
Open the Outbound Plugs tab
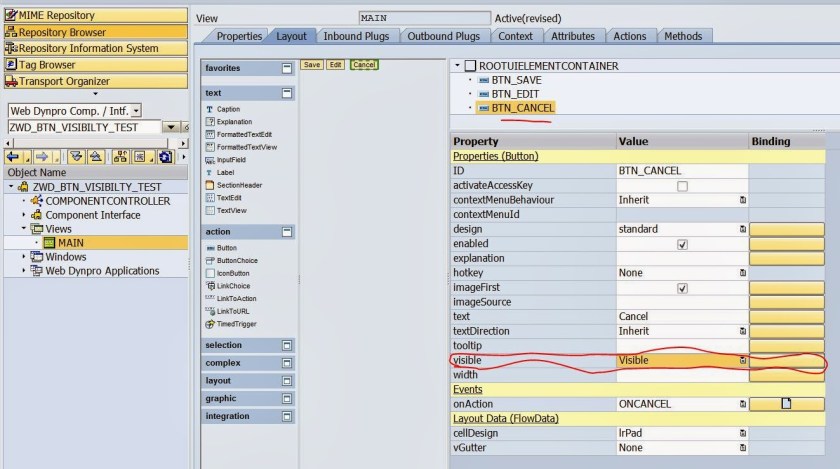click(x=443, y=36)
